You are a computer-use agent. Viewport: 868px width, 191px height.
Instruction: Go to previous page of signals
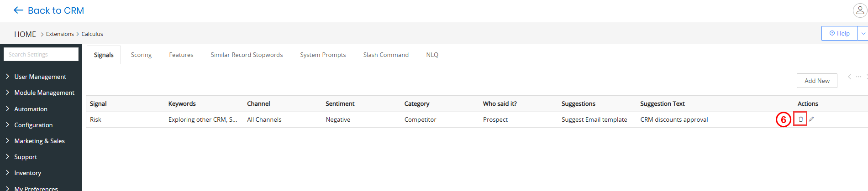pyautogui.click(x=849, y=77)
